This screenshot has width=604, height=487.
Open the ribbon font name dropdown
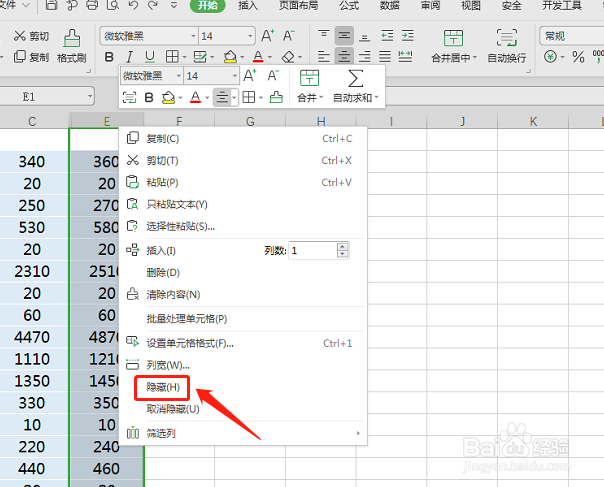193,36
